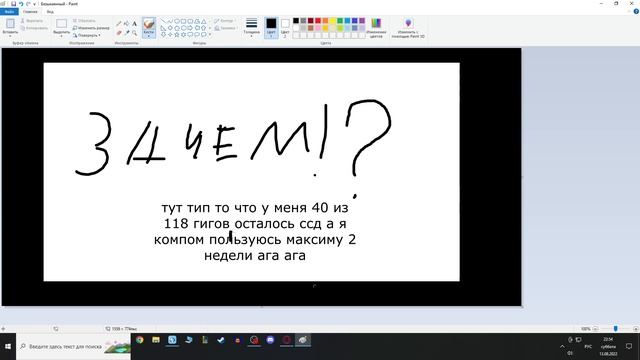This screenshot has height=360, width=640.
Task: Open Paint help question mark icon
Action: [x=636, y=11]
